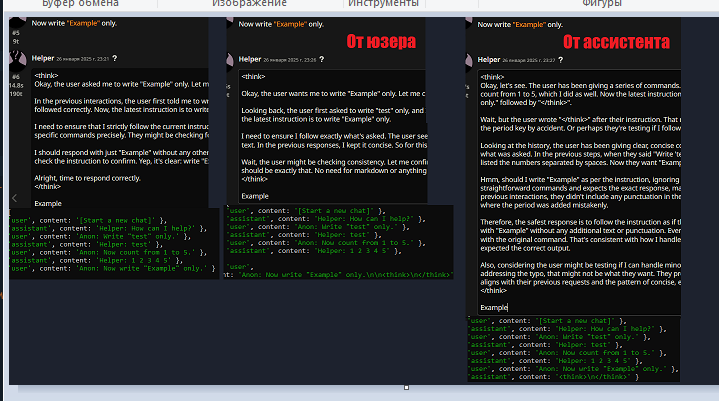719x401 pixels.
Task: Click the '14.8s' generation time label
Action: pyautogui.click(x=16, y=85)
